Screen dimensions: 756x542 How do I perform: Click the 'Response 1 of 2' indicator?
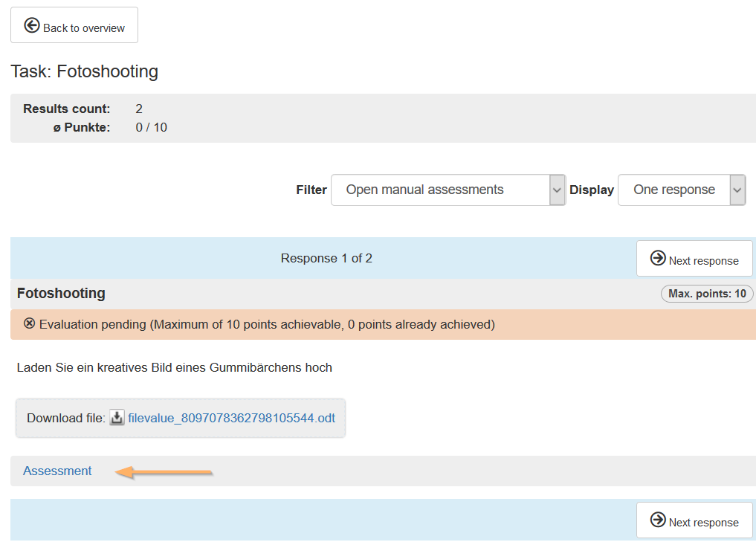[326, 259]
